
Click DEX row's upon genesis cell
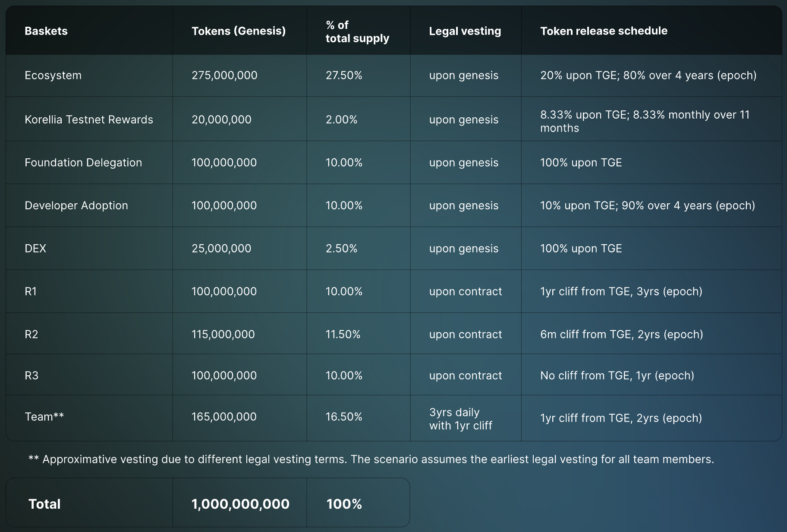pos(464,249)
